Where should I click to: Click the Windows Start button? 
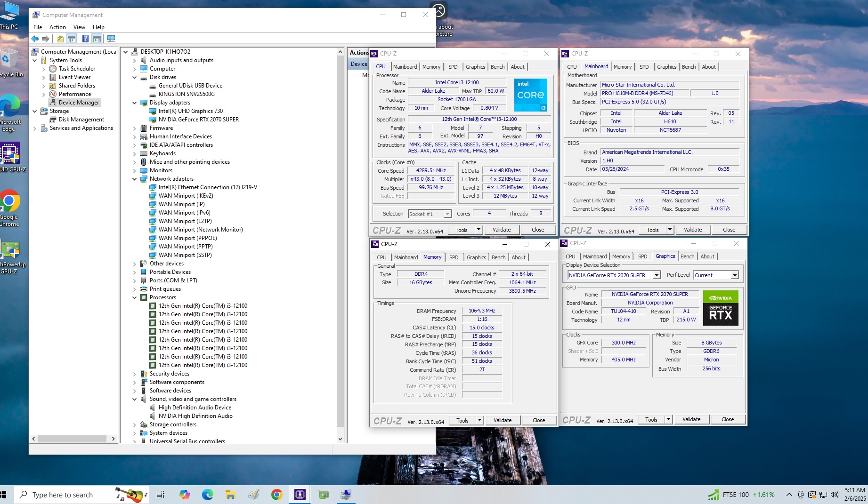coord(4,495)
